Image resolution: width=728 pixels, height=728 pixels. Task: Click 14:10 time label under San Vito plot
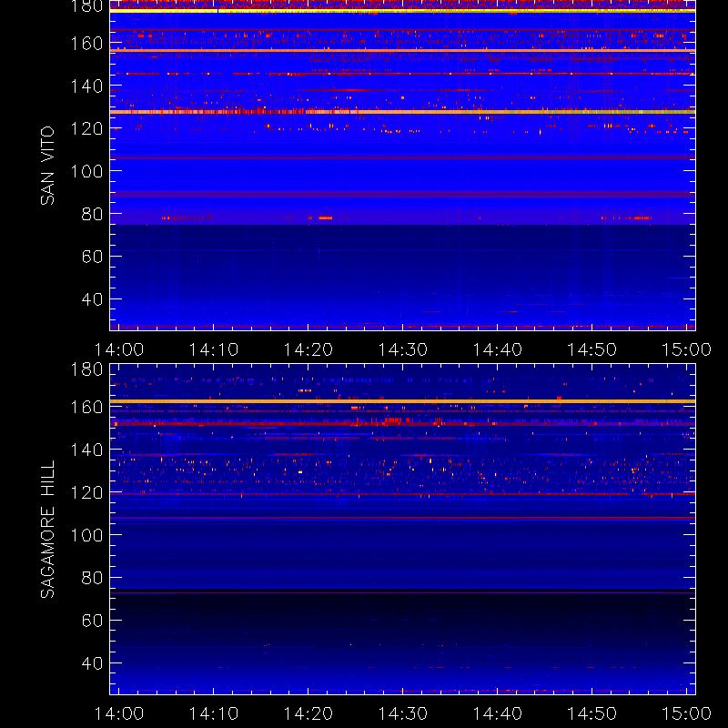click(214, 349)
